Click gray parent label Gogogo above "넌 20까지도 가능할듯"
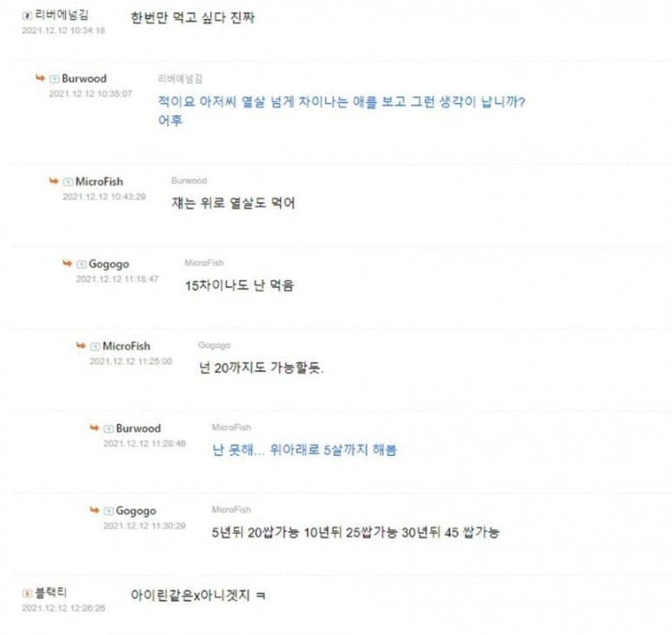Image resolution: width=672 pixels, height=635 pixels. click(x=214, y=345)
